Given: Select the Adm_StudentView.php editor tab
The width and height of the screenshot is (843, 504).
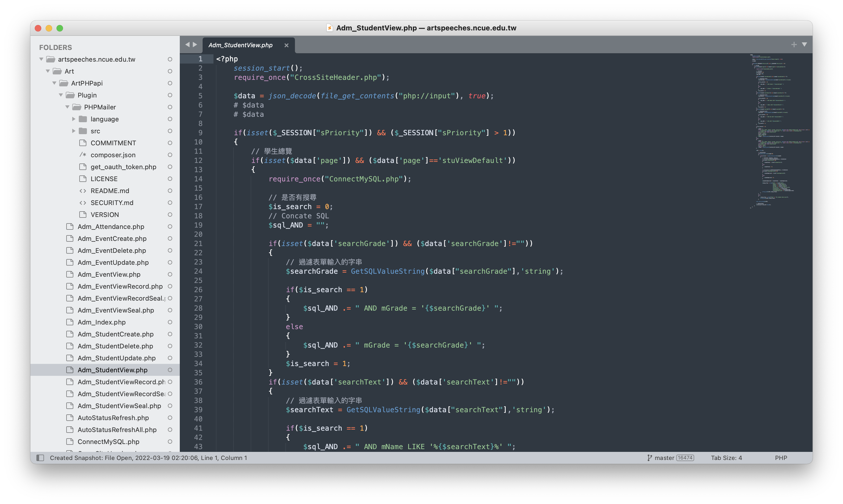Looking at the screenshot, I should point(248,45).
